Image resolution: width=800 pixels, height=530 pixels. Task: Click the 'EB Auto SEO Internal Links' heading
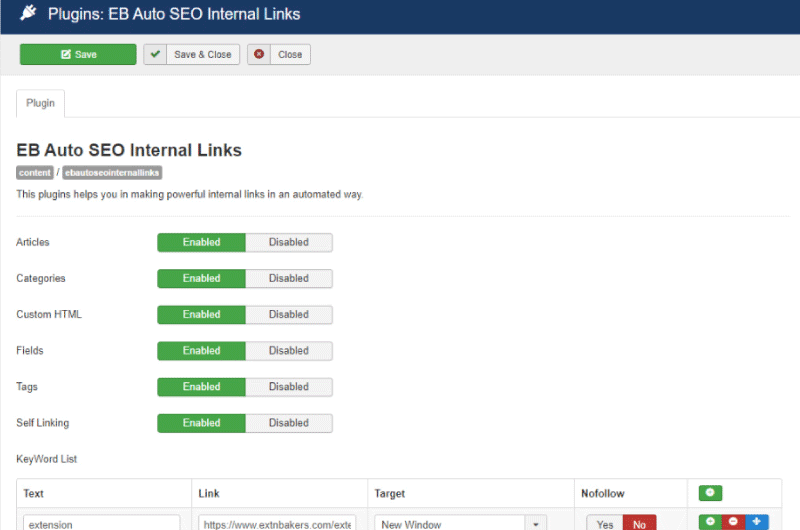click(129, 150)
